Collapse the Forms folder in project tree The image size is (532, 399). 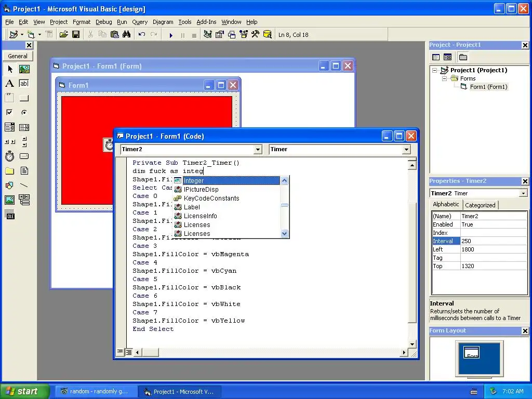(x=444, y=79)
